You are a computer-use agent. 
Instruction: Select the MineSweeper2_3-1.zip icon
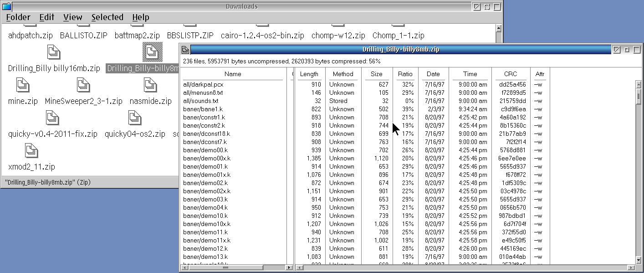(x=83, y=85)
